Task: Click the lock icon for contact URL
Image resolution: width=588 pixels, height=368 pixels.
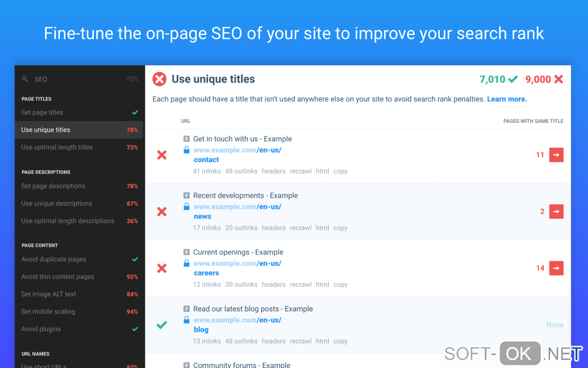Action: coord(186,149)
